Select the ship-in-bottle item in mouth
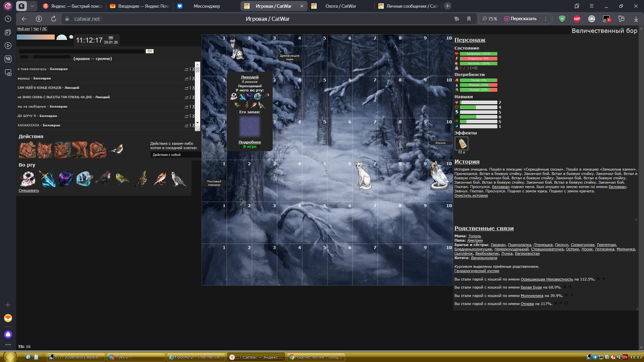 pos(85,179)
